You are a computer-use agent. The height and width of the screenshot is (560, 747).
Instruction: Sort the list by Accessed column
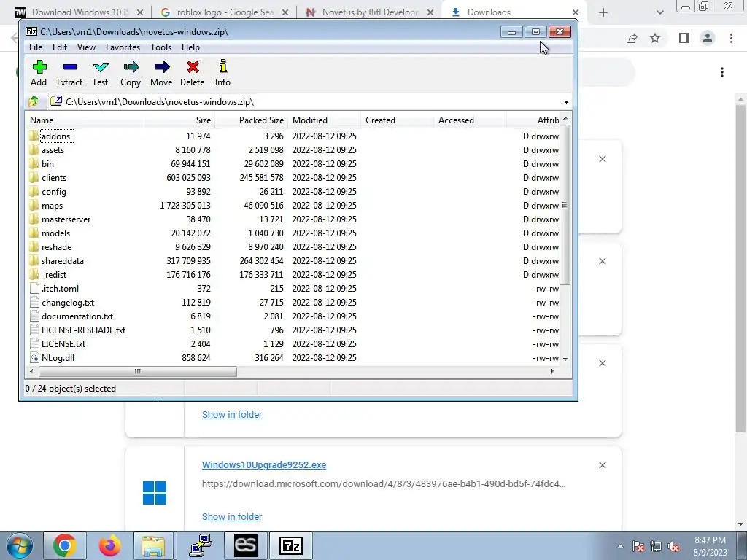471,120
